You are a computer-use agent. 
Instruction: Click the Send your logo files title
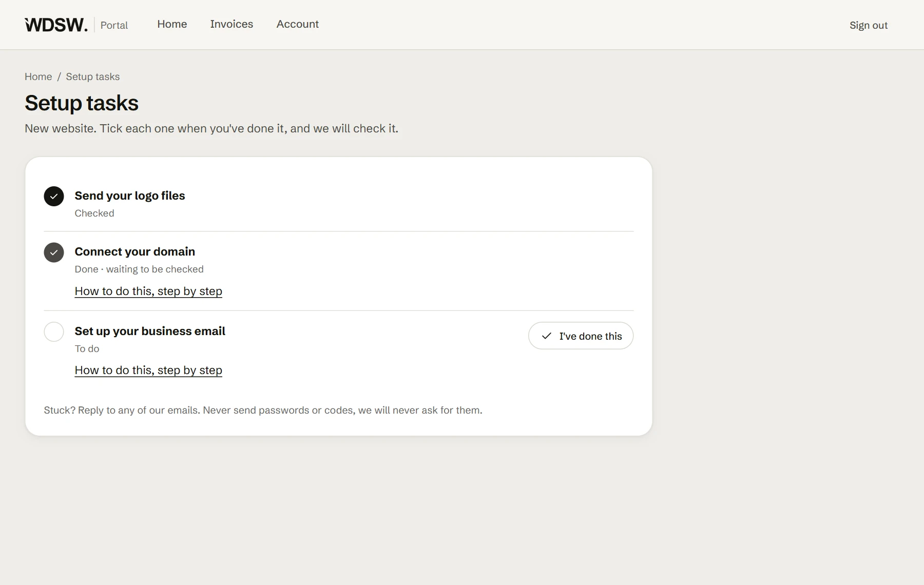point(130,196)
